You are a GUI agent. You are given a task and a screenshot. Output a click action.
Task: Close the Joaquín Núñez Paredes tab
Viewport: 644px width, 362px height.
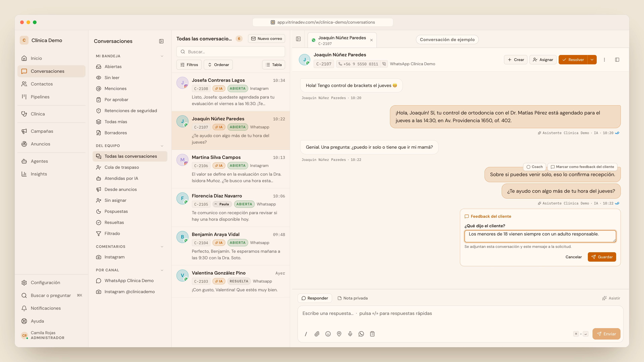point(371,40)
